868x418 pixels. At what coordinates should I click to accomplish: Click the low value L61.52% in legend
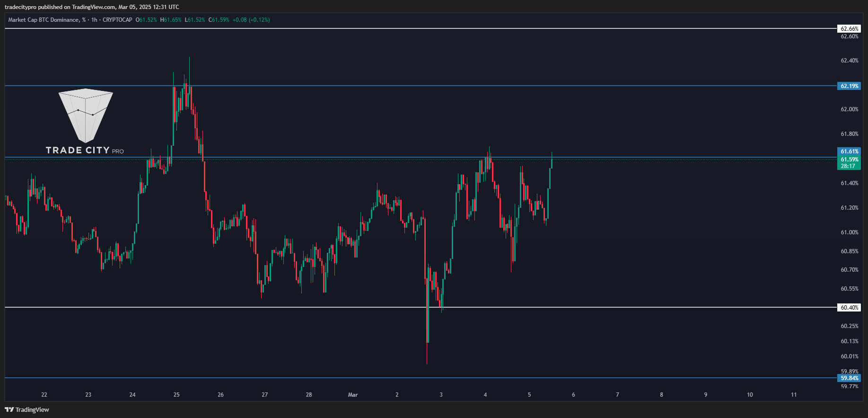pos(195,20)
